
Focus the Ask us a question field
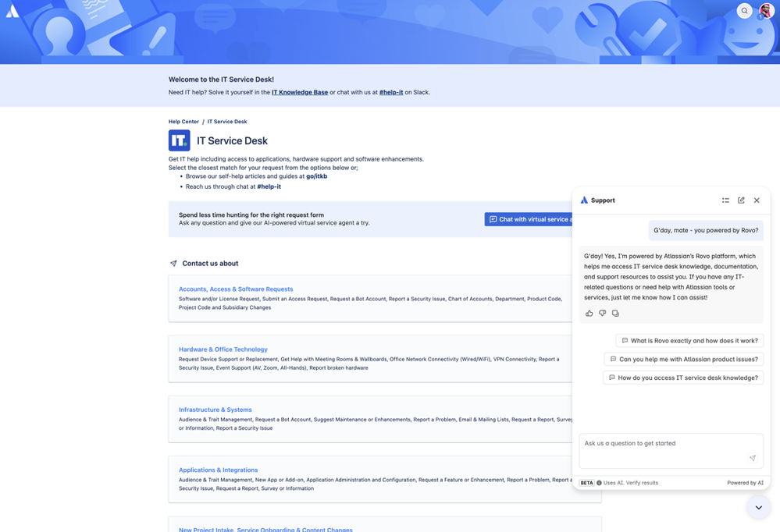[671, 451]
